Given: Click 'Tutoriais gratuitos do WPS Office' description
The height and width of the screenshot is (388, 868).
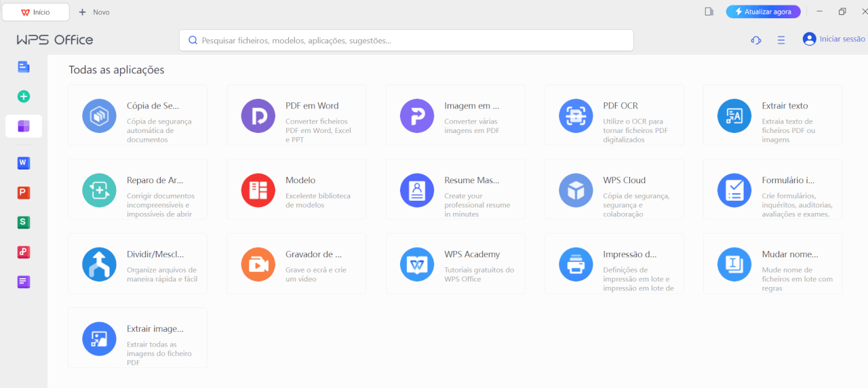Looking at the screenshot, I should coord(479,274).
